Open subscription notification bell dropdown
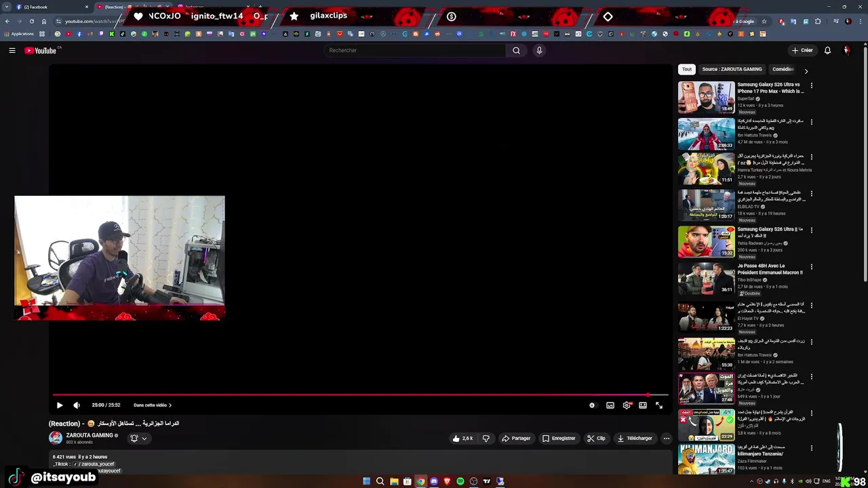This screenshot has width=868, height=488. (x=138, y=439)
